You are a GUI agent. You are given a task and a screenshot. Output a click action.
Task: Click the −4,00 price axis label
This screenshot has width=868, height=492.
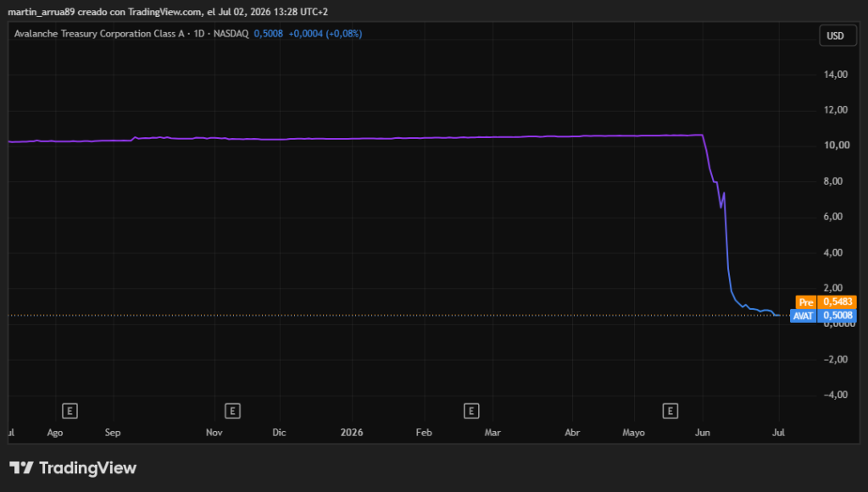836,395
